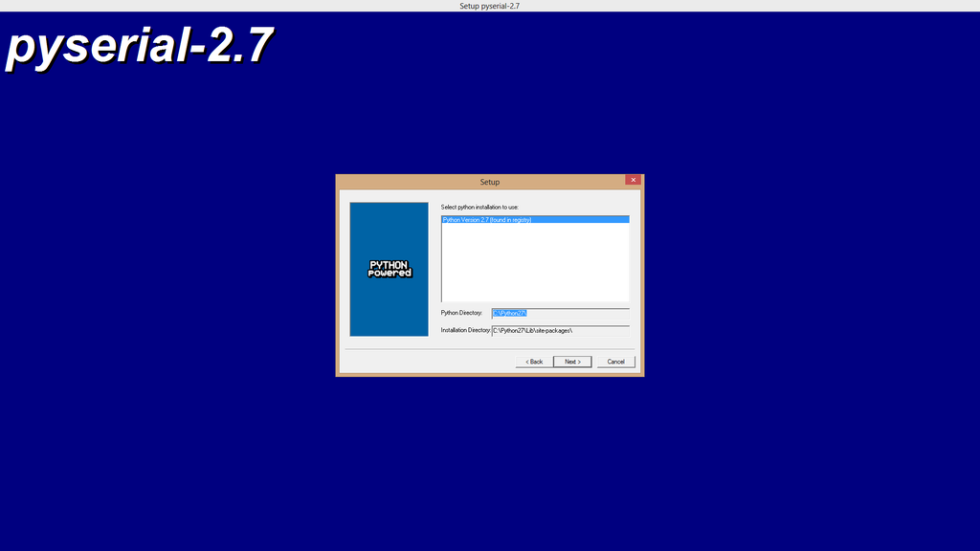
Task: Click the Setup dialog title bar caption
Action: (x=489, y=181)
